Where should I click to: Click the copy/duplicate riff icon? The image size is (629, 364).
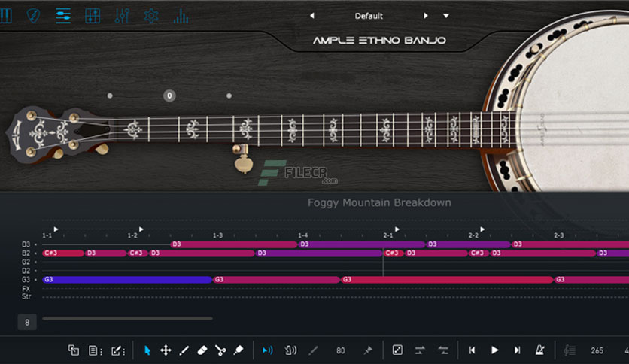click(x=74, y=350)
